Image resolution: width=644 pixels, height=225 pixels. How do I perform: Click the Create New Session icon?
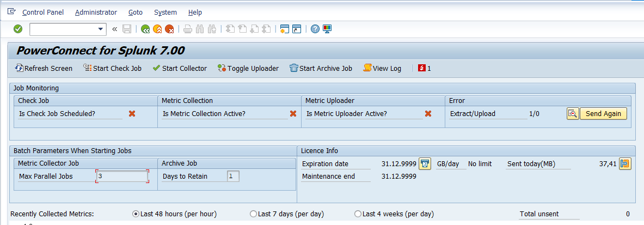click(284, 29)
